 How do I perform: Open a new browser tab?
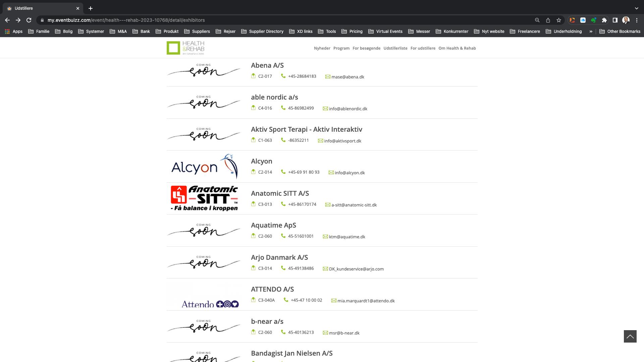pyautogui.click(x=90, y=8)
